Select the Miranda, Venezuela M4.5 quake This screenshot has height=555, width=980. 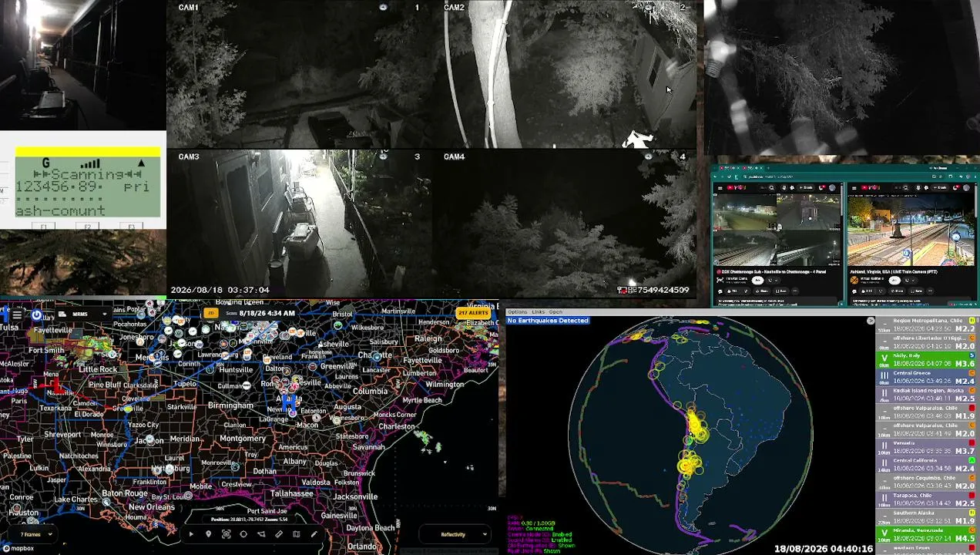click(927, 533)
